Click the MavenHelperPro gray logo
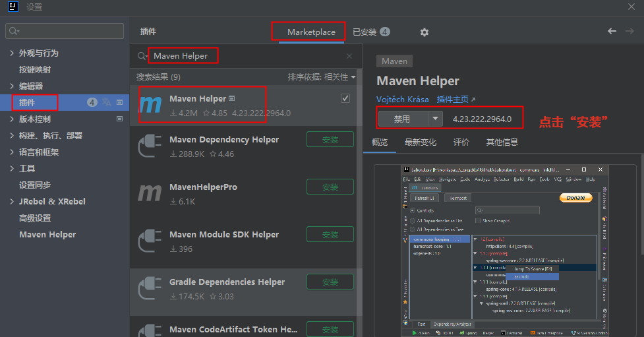The width and height of the screenshot is (644, 337). (150, 193)
